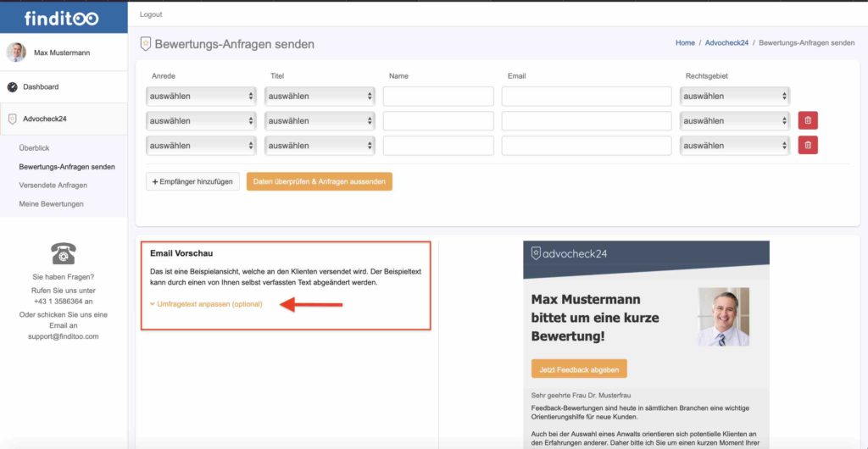868x449 pixels.
Task: Open Versendete Anfragen in sidebar
Action: tap(53, 185)
